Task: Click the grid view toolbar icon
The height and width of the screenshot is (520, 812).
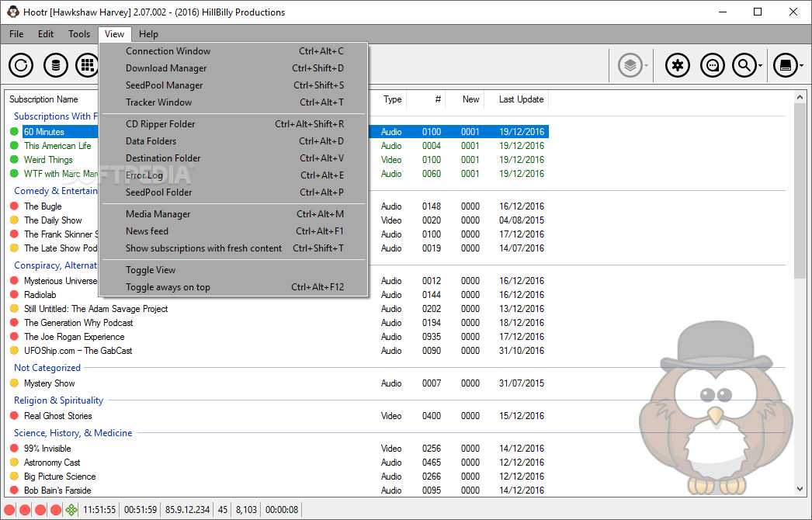Action: pyautogui.click(x=87, y=65)
